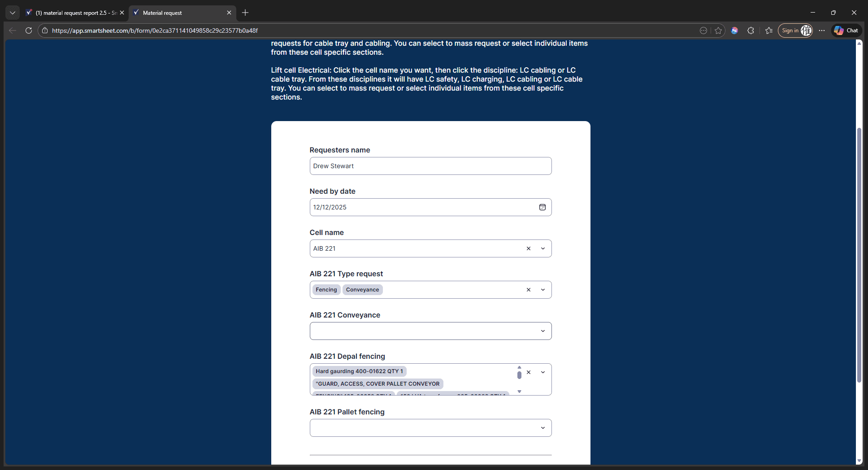Select the Conveyance tag chip

click(362, 290)
